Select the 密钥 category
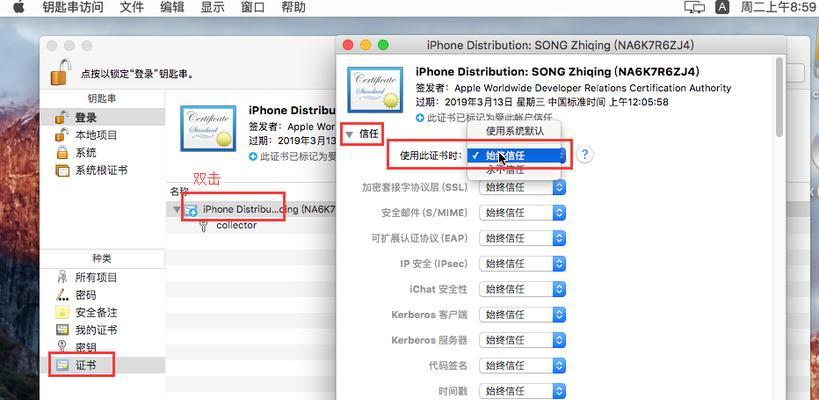Screen dimensions: 819x400 [102, 347]
